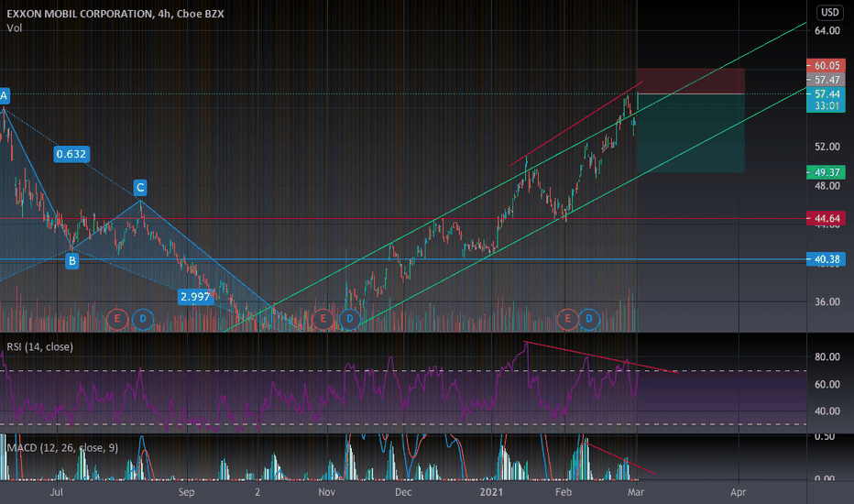Click the November D dividend marker

350,319
